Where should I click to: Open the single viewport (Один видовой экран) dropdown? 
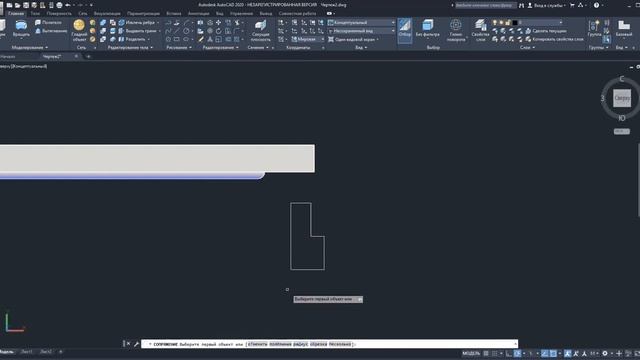click(x=353, y=39)
